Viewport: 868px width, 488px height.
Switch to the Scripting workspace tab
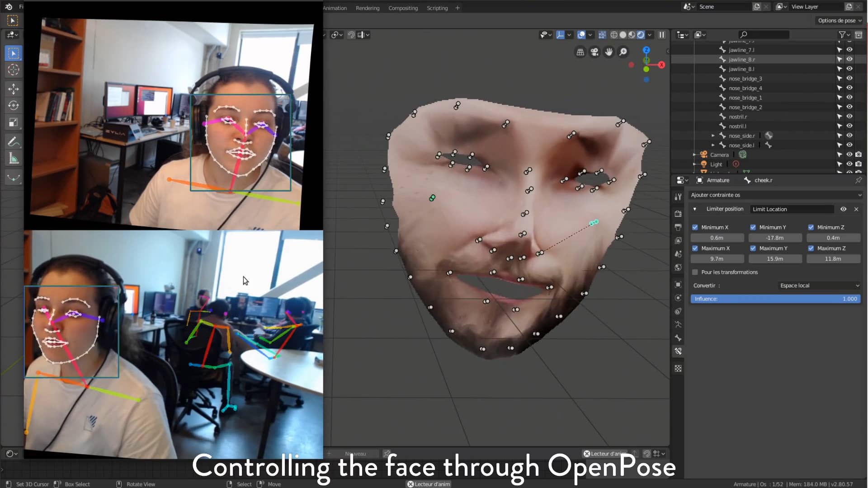437,8
